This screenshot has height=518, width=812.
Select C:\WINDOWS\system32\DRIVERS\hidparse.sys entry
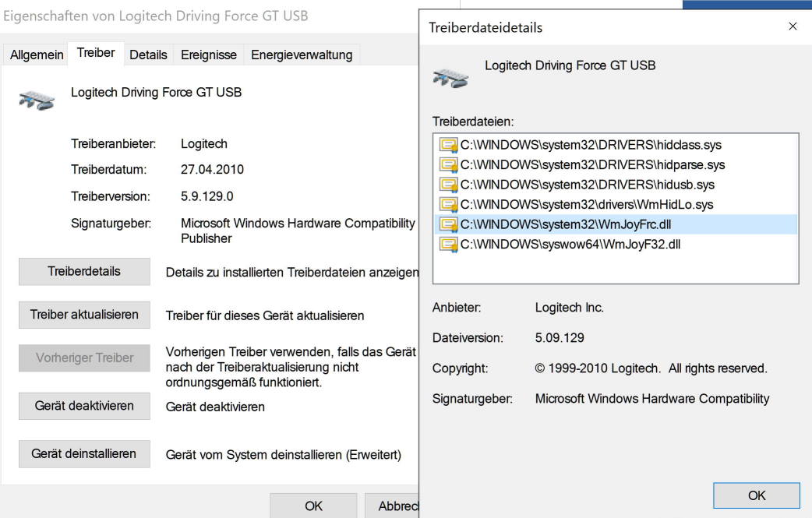[615, 164]
